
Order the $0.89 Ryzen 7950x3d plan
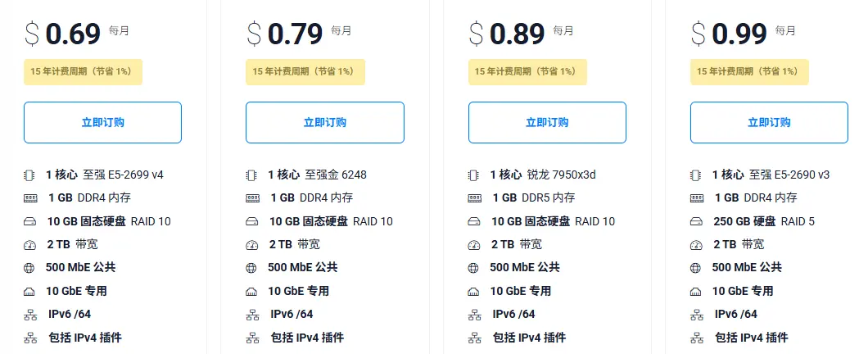click(x=547, y=122)
